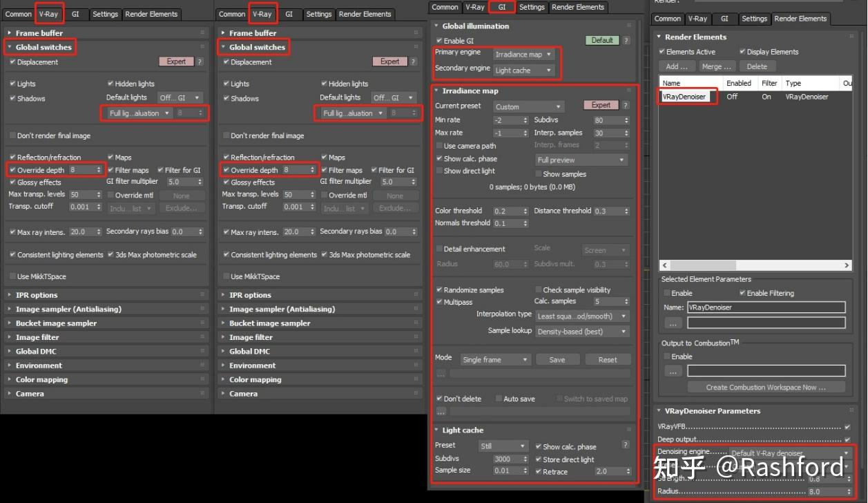Select the GI tab in leftmost V-Ray panel

[75, 14]
